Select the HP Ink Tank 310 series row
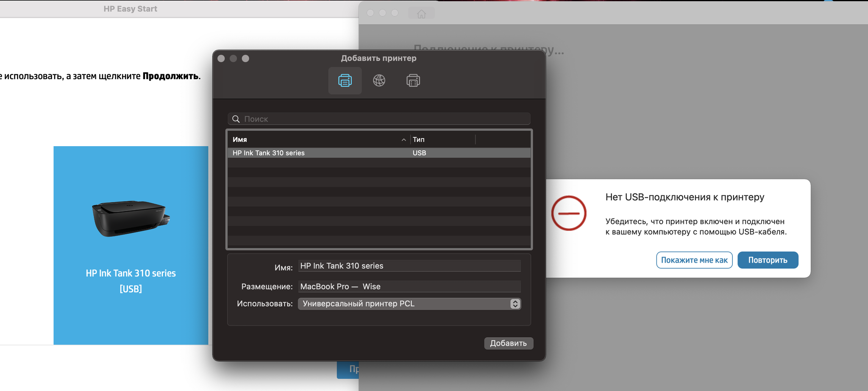The width and height of the screenshot is (868, 391). 379,153
